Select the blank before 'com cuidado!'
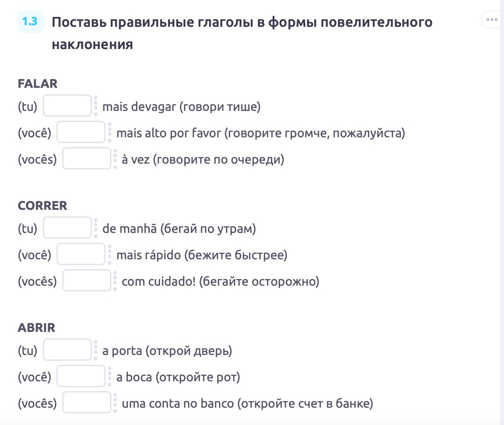The image size is (504, 425). (87, 281)
